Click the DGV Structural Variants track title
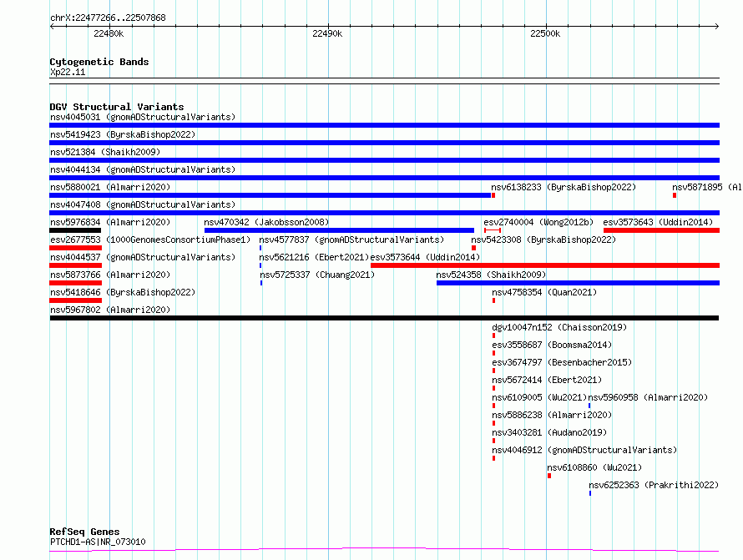 point(117,107)
